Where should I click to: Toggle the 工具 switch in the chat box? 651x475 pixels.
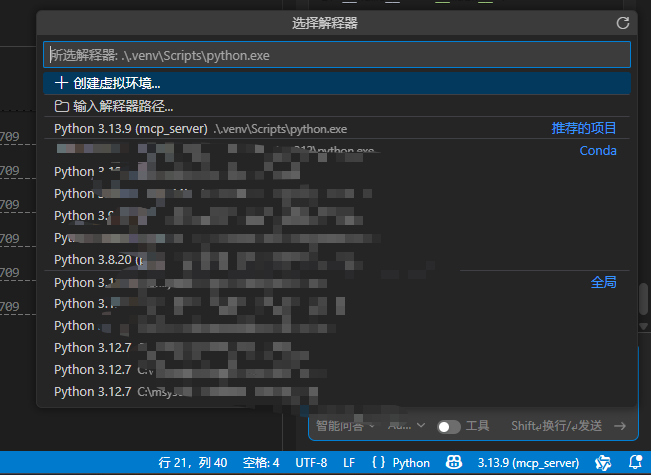449,426
